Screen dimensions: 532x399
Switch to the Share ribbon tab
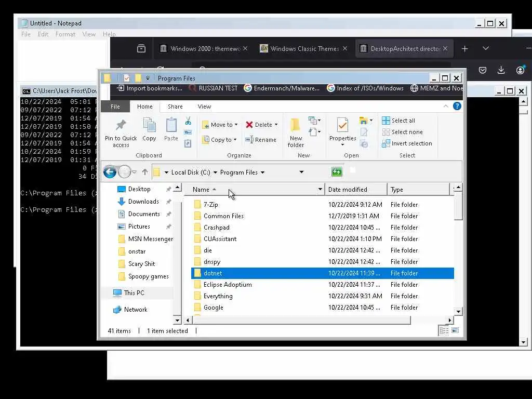175,107
